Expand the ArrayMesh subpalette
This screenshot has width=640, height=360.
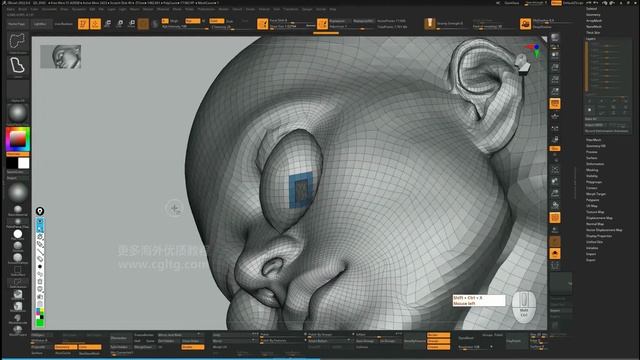[594, 20]
